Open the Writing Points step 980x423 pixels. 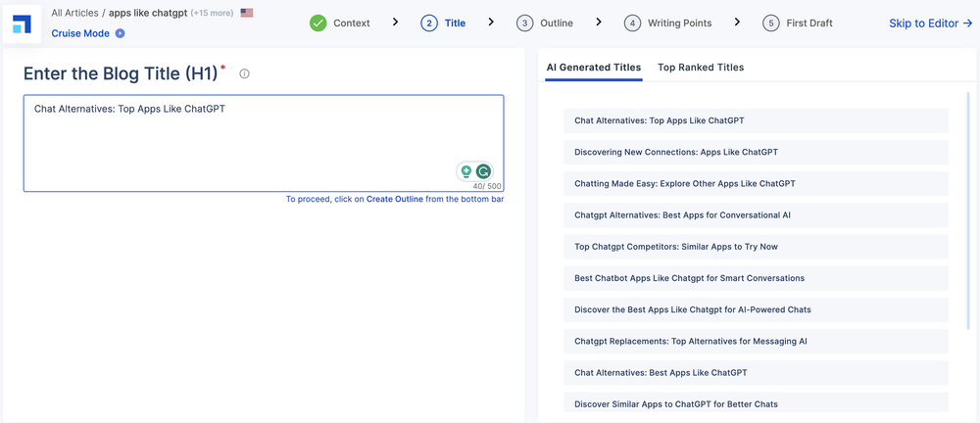point(667,23)
